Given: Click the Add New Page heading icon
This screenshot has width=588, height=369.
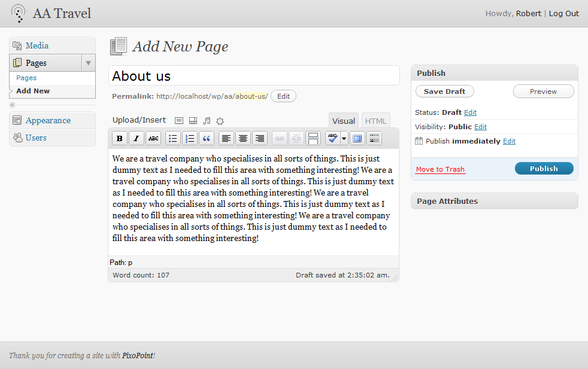Looking at the screenshot, I should click(119, 47).
